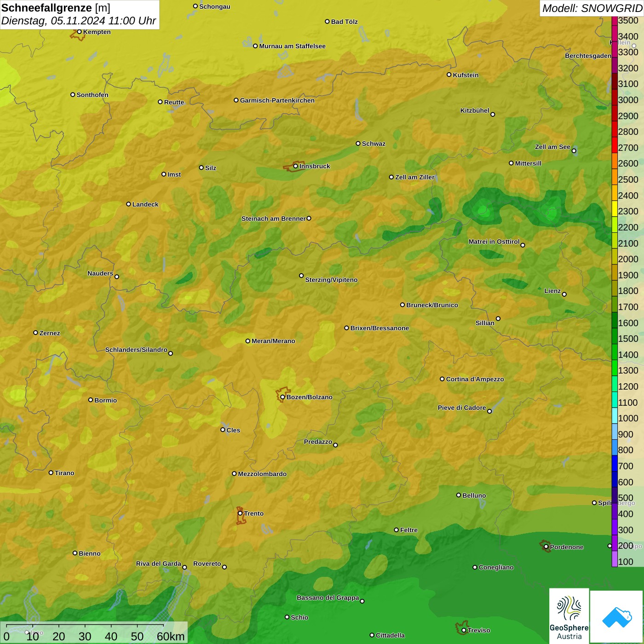Select the Pordenone city marker
This screenshot has width=644, height=644.
(x=546, y=547)
